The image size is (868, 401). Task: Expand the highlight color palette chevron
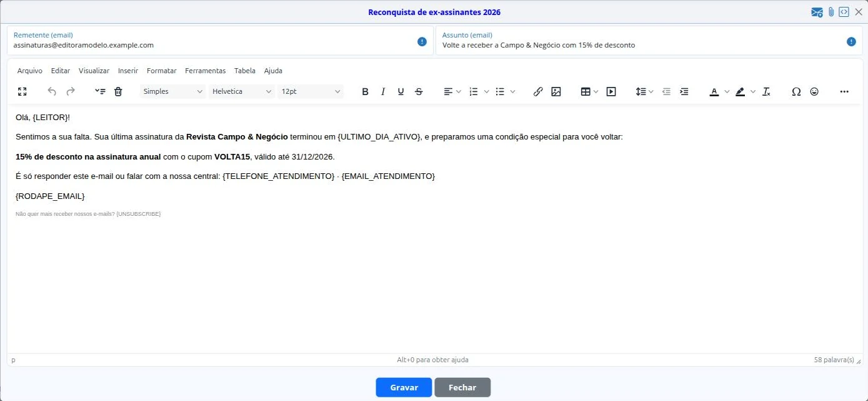point(753,91)
